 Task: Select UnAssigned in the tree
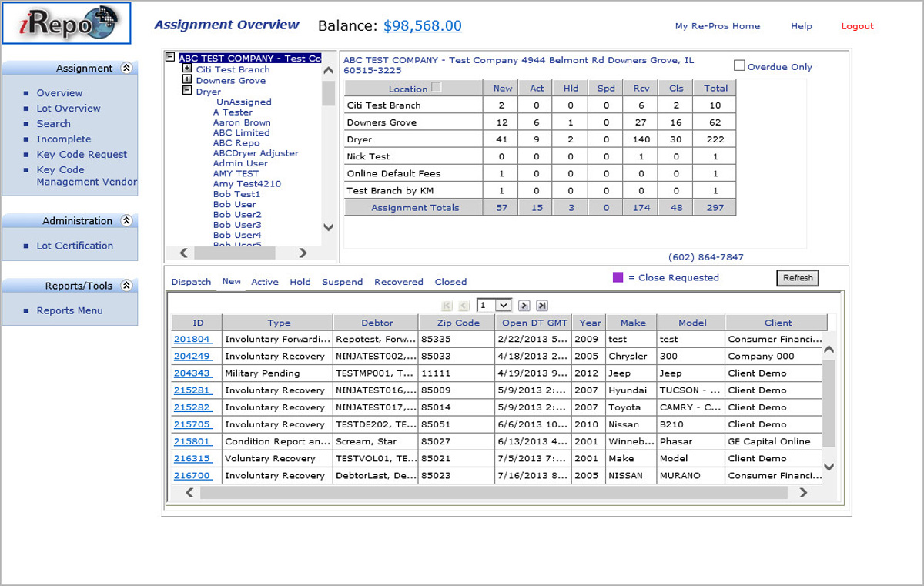[x=243, y=102]
